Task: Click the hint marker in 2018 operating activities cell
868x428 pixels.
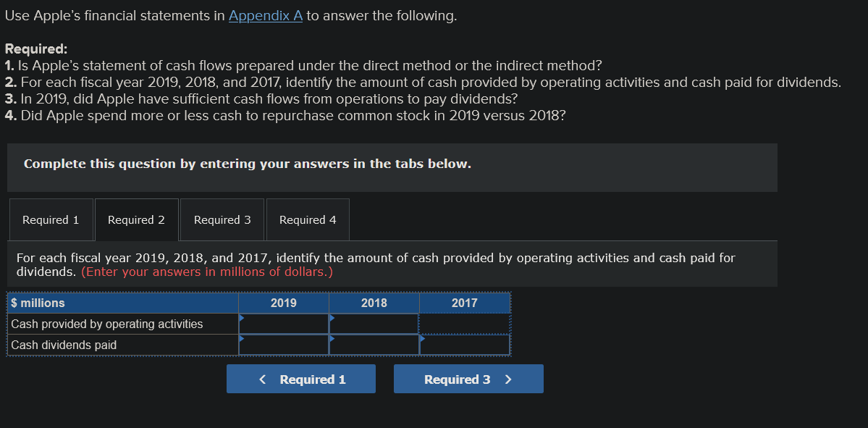Action: coord(333,317)
